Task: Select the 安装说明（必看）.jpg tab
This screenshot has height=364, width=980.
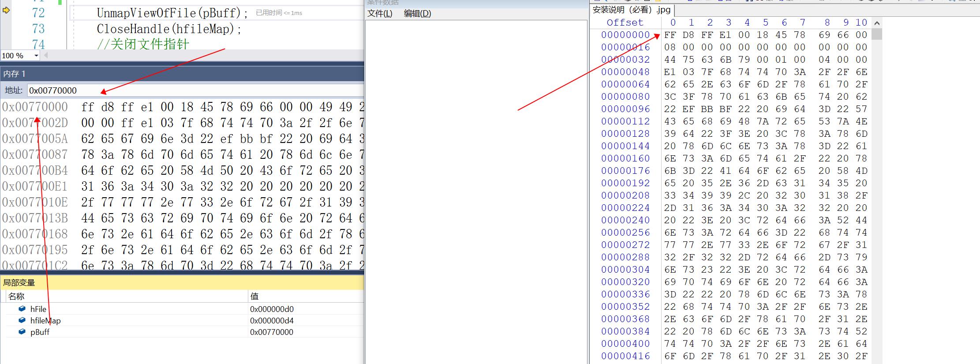Action: click(631, 10)
